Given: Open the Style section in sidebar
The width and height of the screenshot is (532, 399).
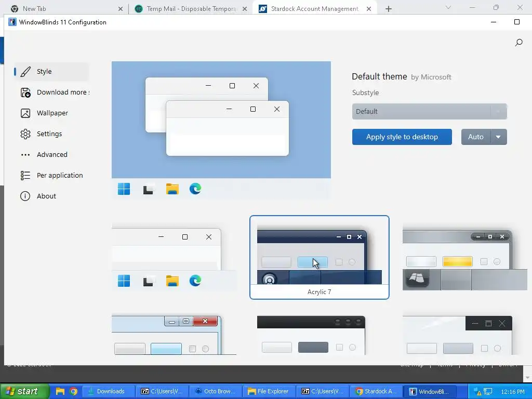Looking at the screenshot, I should tap(51, 72).
